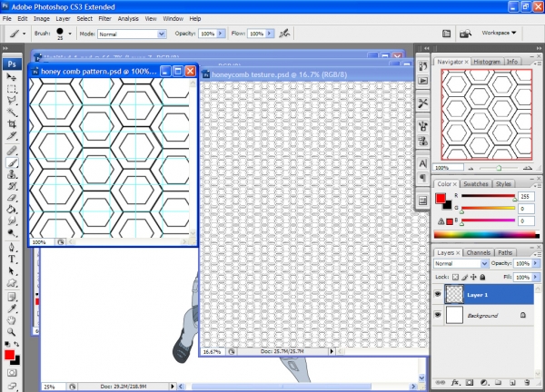
Task: Click toolbox foreground color swatch
Action: click(x=9, y=355)
